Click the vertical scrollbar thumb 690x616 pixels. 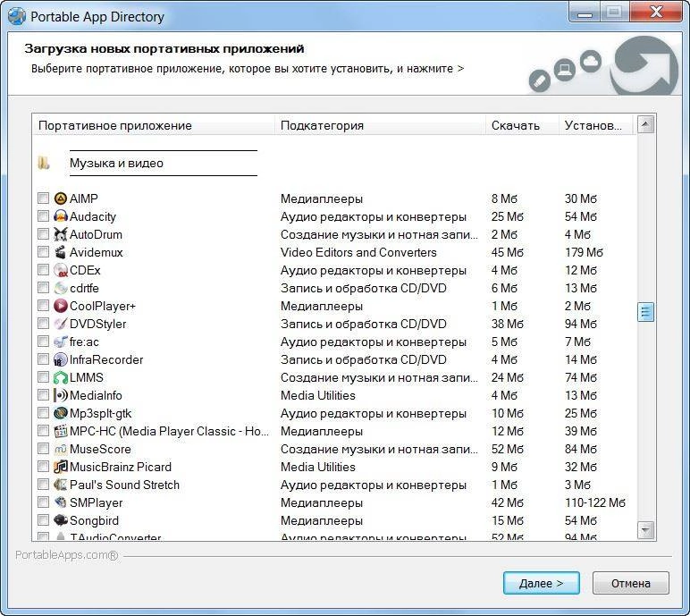(x=645, y=312)
